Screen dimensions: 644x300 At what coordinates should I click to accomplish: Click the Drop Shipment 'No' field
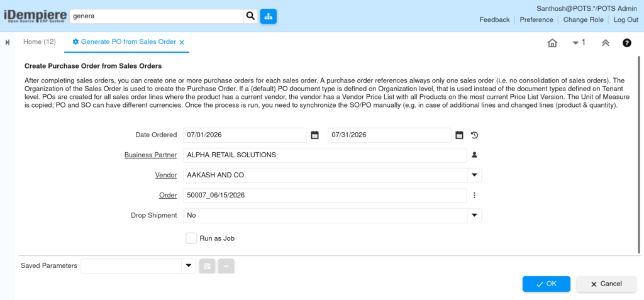pyautogui.click(x=325, y=215)
